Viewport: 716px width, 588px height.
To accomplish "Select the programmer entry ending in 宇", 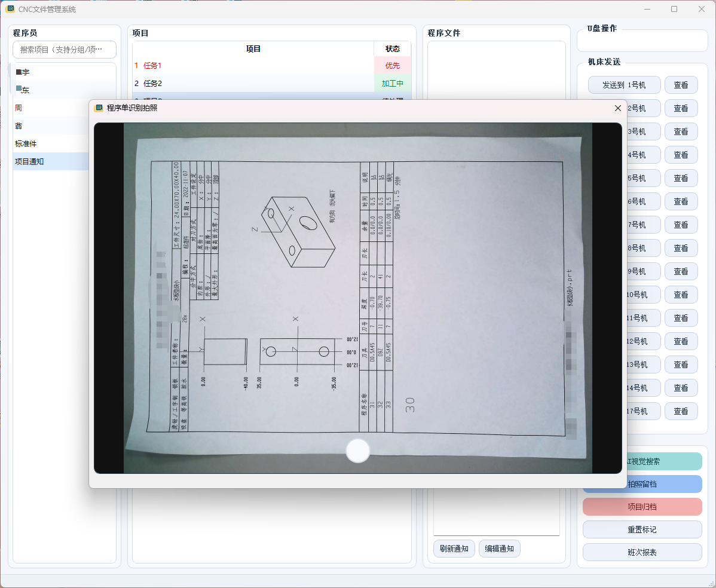I will 65,72.
